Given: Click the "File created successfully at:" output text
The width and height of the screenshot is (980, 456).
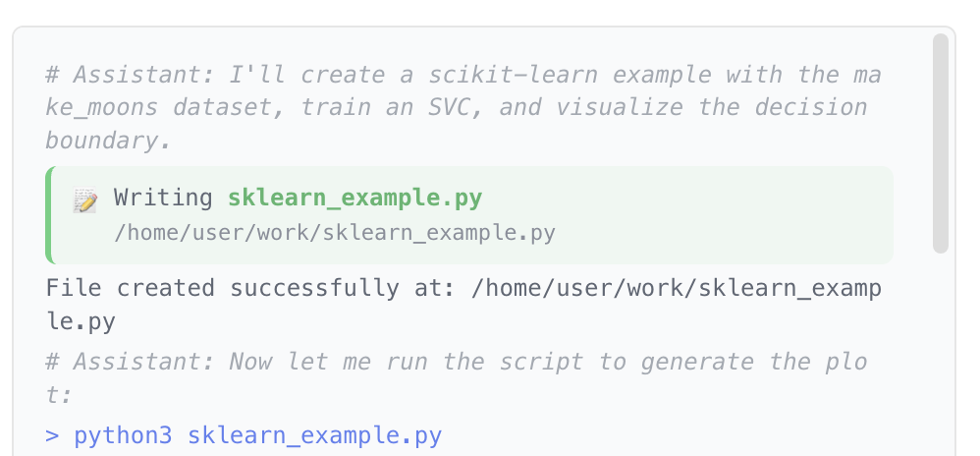Looking at the screenshot, I should (x=250, y=289).
